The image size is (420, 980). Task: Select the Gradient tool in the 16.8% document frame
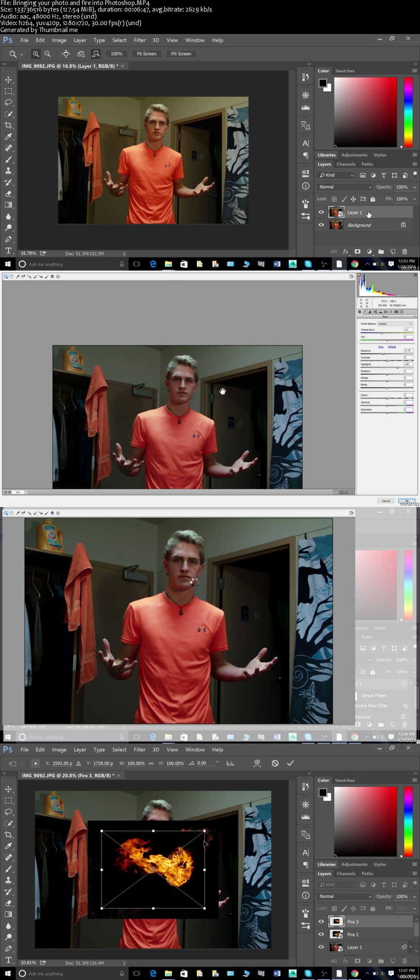[8, 205]
